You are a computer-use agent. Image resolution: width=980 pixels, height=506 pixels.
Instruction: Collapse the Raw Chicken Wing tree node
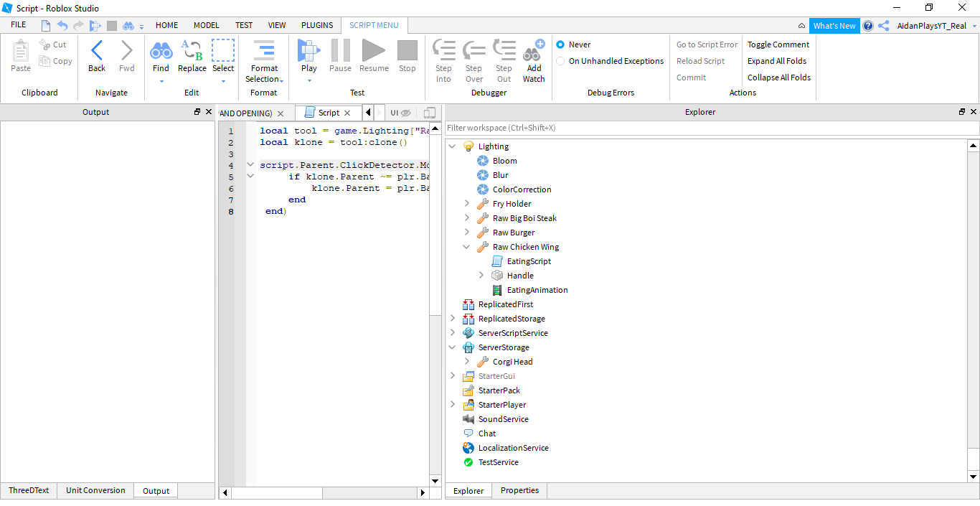pyautogui.click(x=466, y=247)
